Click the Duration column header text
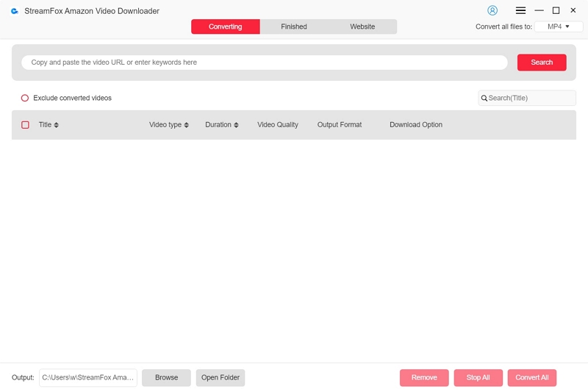The width and height of the screenshot is (588, 392). pos(218,125)
